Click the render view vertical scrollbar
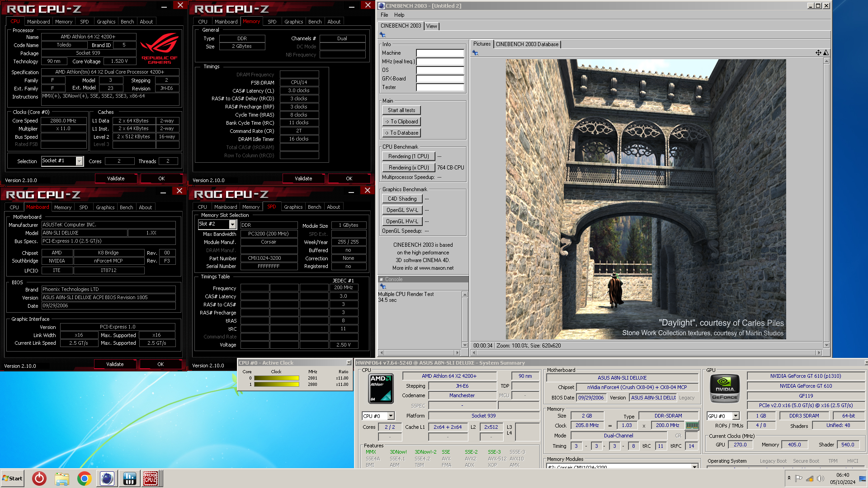 [x=826, y=203]
